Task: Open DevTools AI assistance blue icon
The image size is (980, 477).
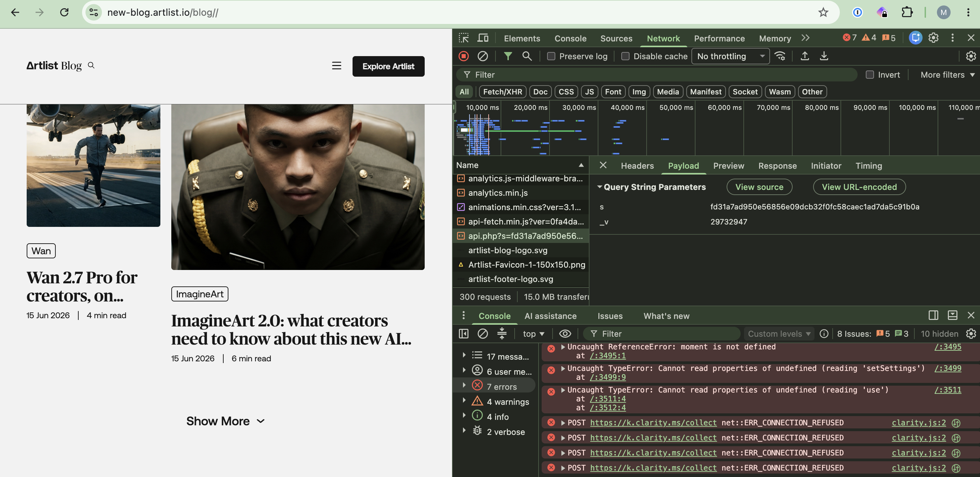Action: [x=915, y=38]
